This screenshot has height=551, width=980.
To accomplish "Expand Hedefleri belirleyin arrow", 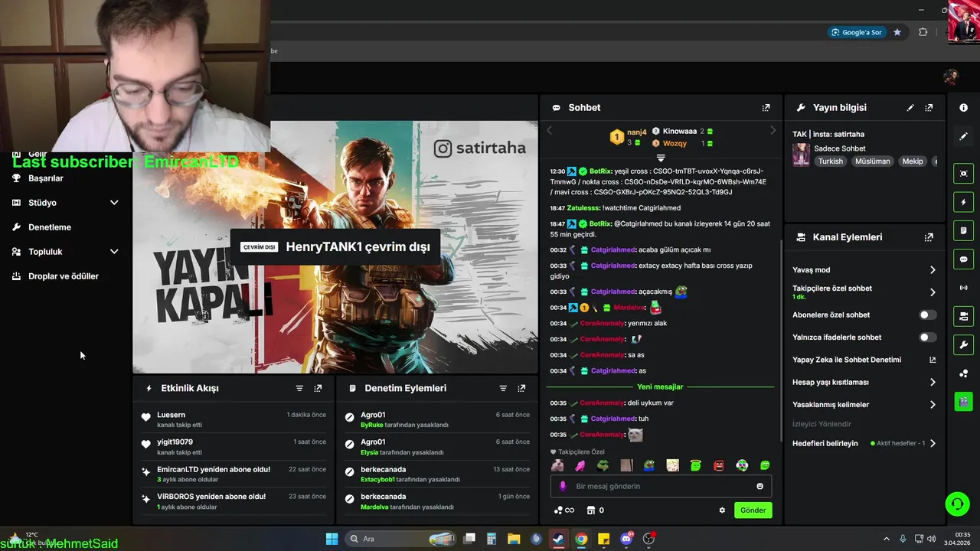I will pyautogui.click(x=933, y=443).
